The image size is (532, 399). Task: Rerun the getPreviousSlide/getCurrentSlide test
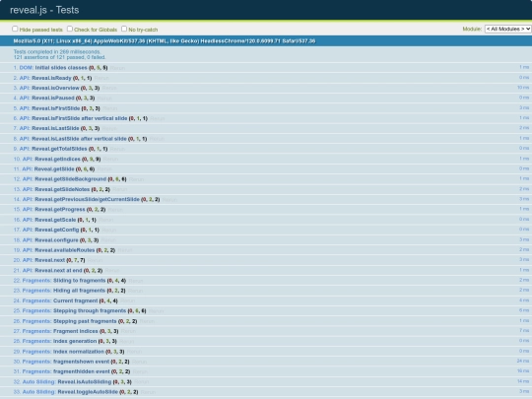pos(169,199)
